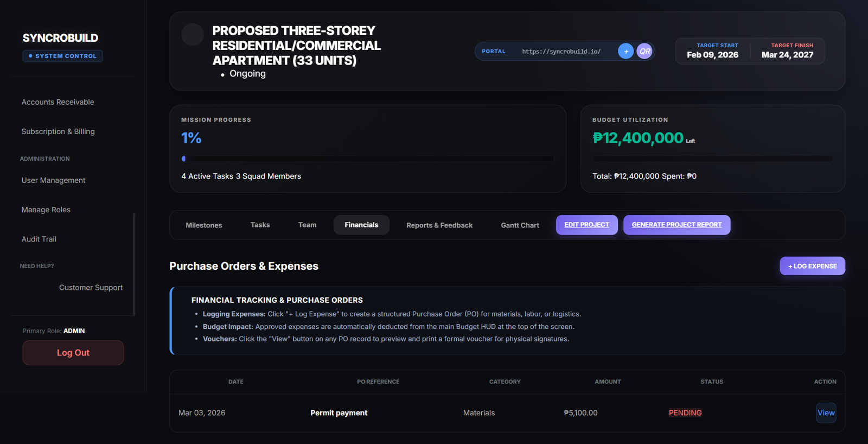Image resolution: width=868 pixels, height=444 pixels.
Task: Open Customer Support link
Action: click(91, 288)
